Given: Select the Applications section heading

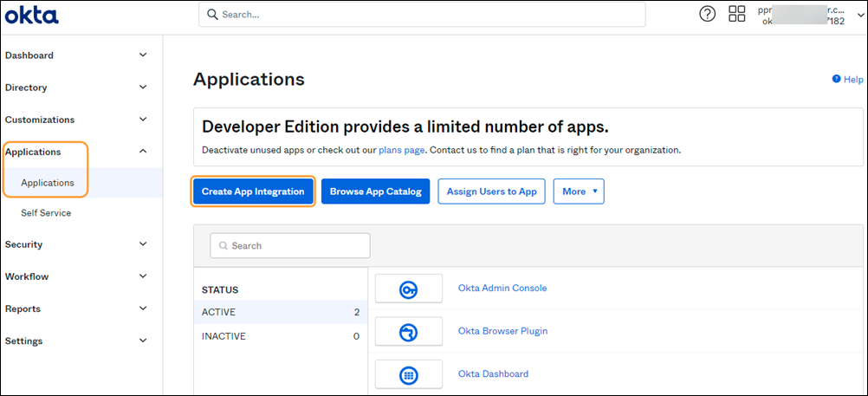Looking at the screenshot, I should click(33, 152).
